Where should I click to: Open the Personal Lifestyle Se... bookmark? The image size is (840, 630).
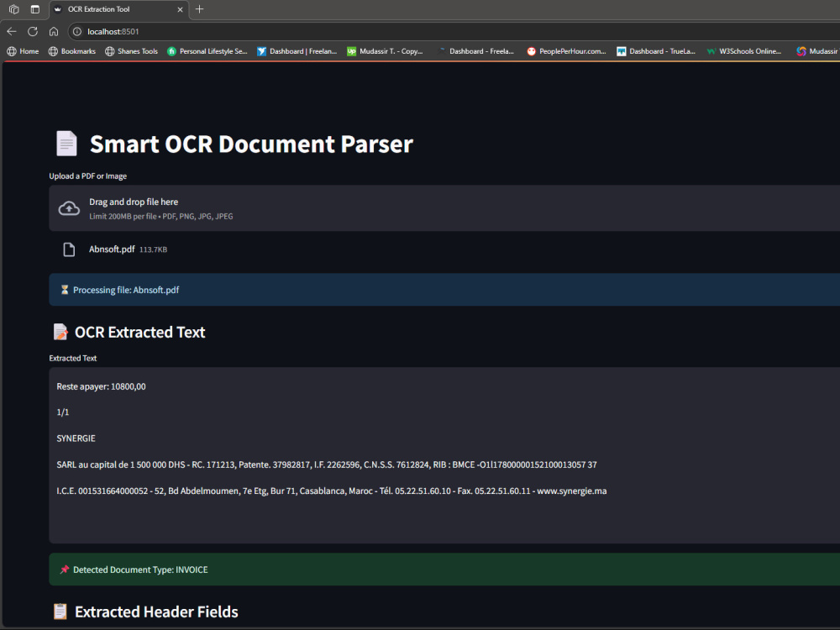click(207, 51)
